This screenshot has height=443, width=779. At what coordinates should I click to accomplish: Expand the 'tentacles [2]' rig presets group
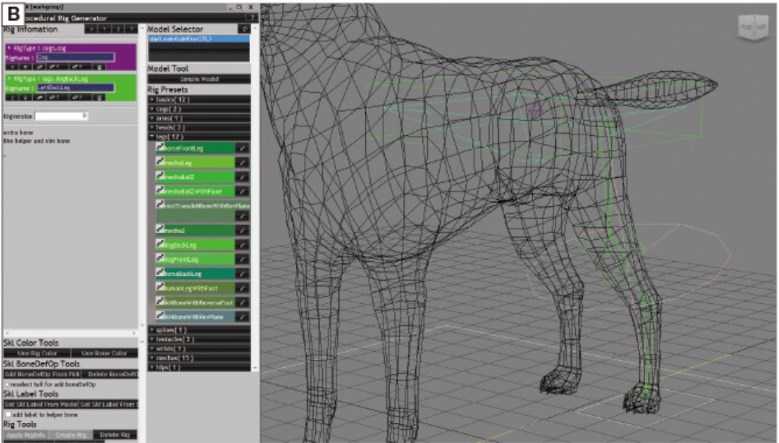click(x=199, y=339)
